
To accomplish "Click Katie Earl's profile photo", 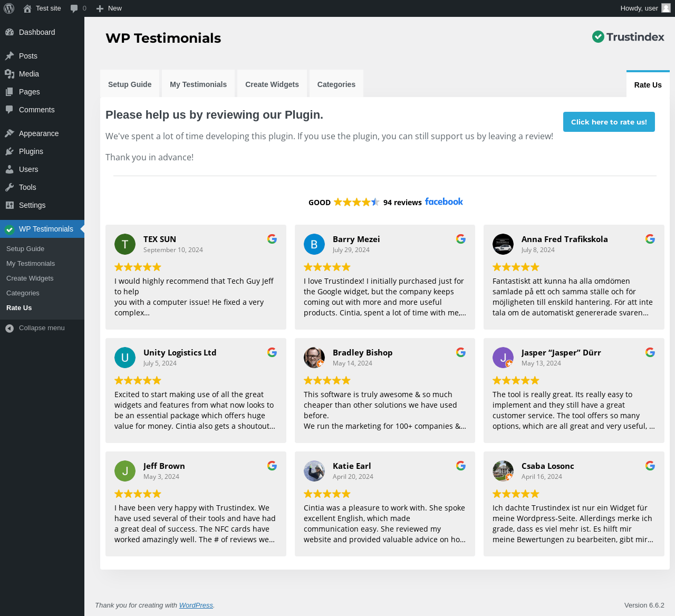I will click(314, 471).
